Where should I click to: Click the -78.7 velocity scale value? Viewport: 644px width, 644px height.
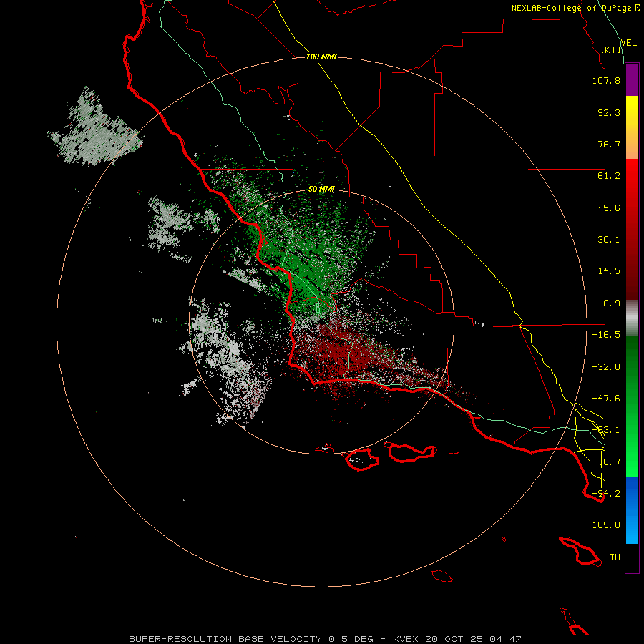(606, 462)
